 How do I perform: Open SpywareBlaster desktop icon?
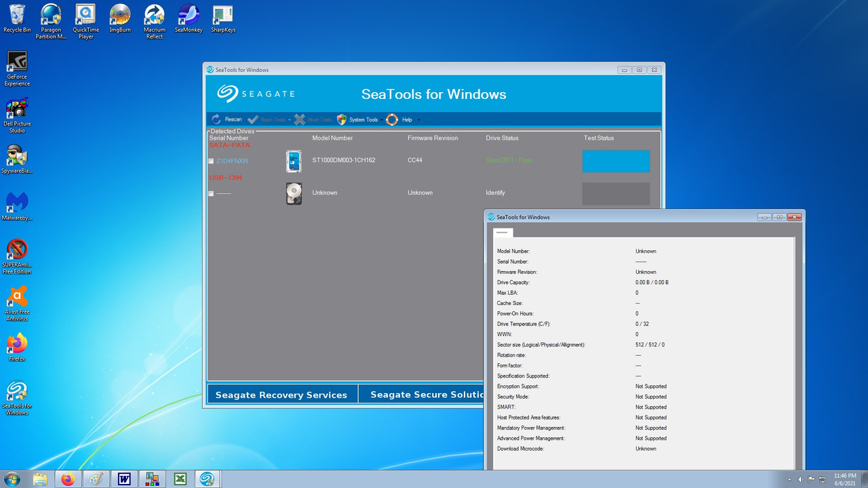17,160
